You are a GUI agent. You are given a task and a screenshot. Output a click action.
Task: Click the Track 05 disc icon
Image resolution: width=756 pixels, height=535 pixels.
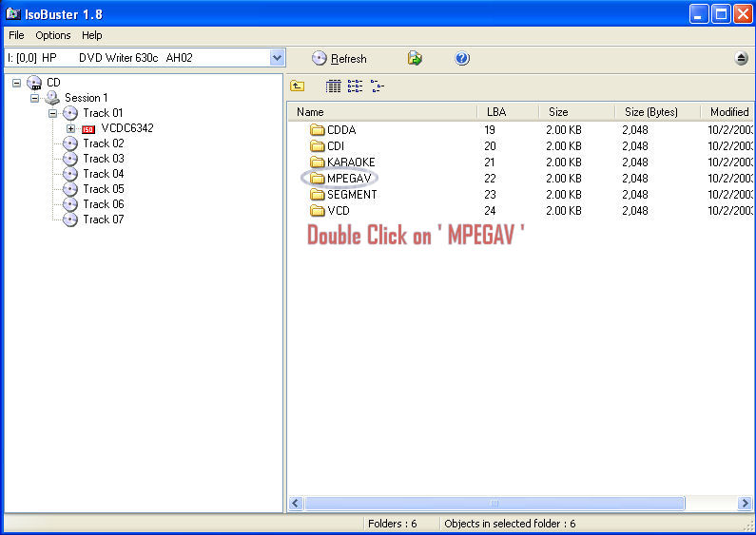[70, 189]
